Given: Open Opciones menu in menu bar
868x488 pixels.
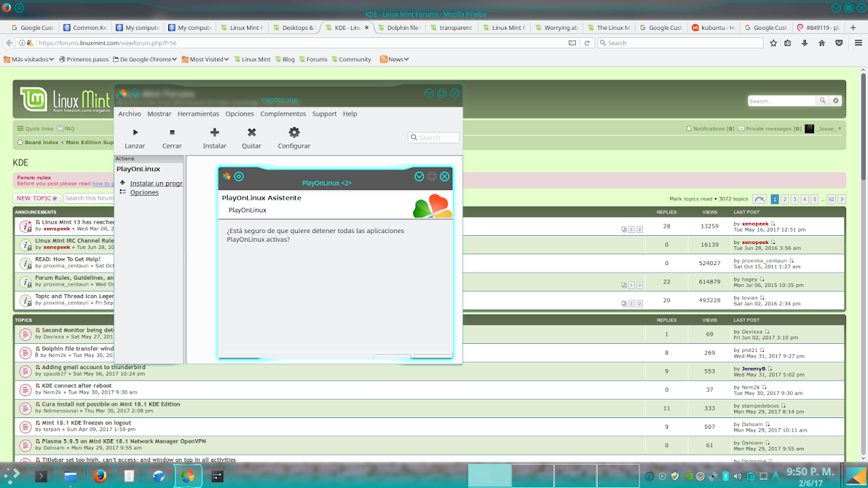Looking at the screenshot, I should (240, 114).
